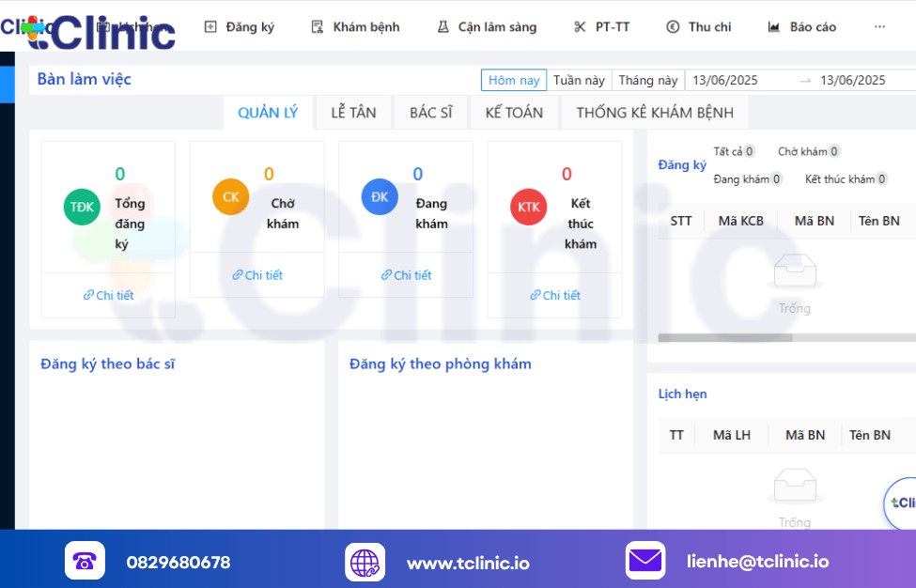
Task: Click Tên BN header in Lịch hẹn table
Action: click(x=870, y=435)
